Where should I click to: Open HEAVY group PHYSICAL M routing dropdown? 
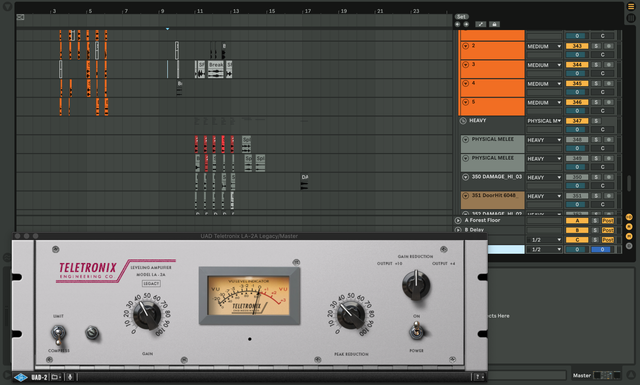click(544, 121)
